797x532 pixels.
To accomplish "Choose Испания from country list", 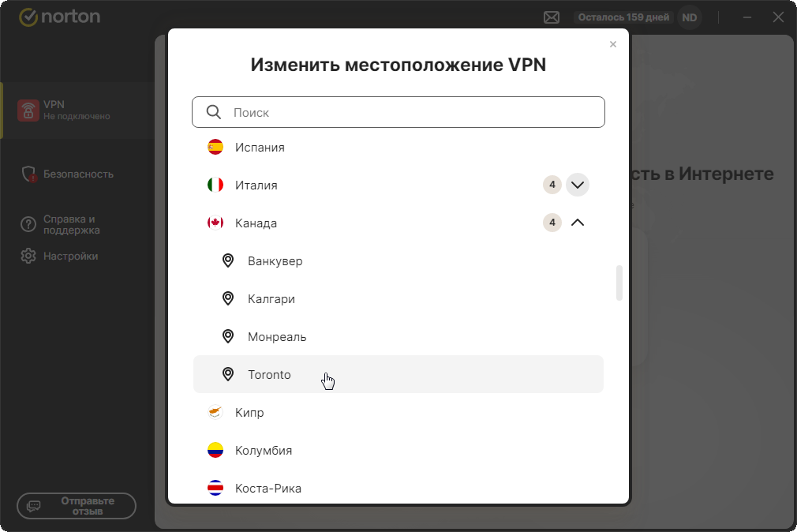I will click(x=260, y=148).
